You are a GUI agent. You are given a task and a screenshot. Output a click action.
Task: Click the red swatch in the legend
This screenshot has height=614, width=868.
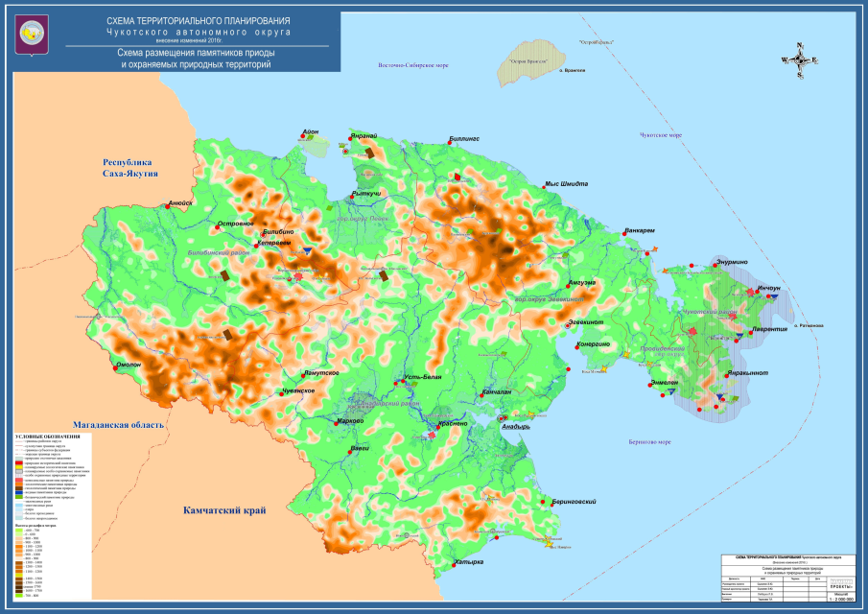(18, 462)
